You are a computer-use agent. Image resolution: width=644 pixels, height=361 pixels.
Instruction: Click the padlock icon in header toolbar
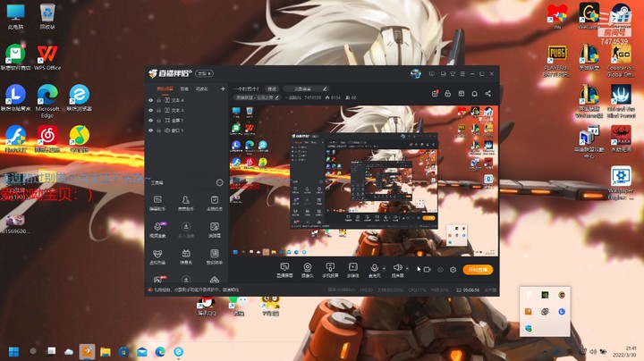[448, 94]
